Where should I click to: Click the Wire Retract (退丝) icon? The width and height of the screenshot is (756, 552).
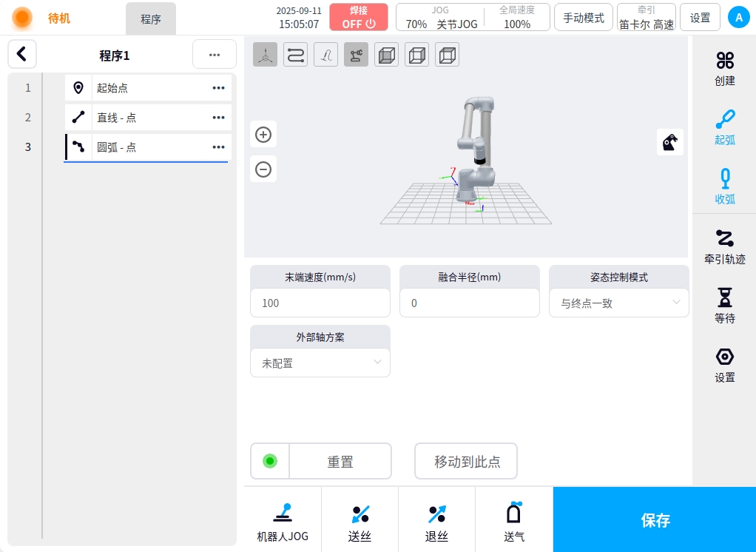point(436,521)
